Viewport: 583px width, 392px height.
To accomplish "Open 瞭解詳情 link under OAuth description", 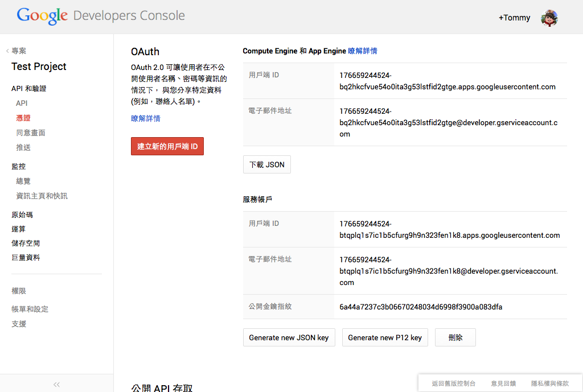I will click(145, 118).
